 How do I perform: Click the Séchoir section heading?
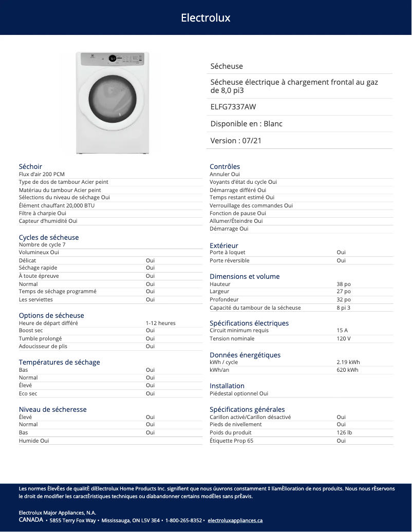[29, 166]
